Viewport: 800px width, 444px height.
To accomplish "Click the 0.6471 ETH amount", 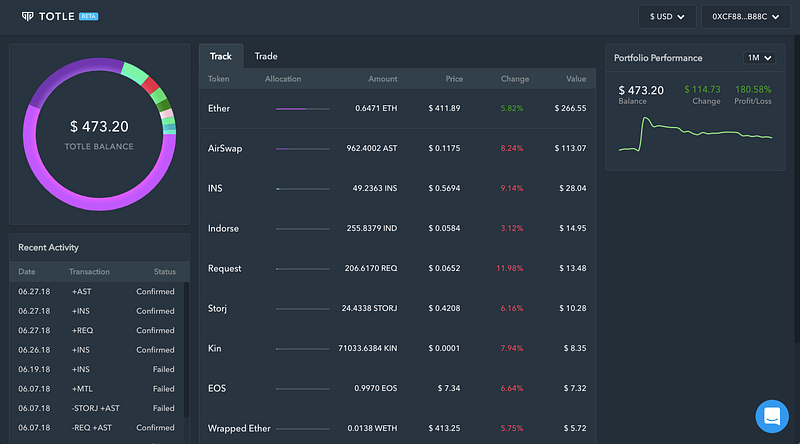I will tap(376, 108).
